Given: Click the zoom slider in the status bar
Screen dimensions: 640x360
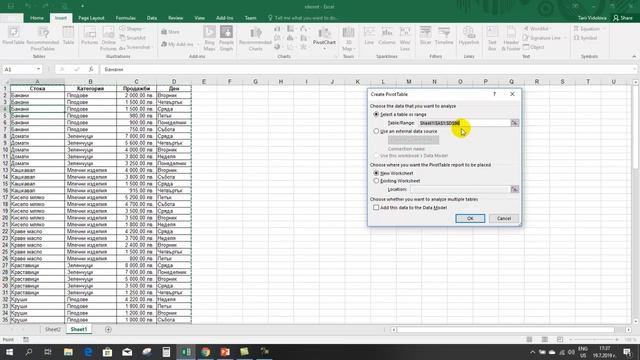Looking at the screenshot, I should click(594, 340).
